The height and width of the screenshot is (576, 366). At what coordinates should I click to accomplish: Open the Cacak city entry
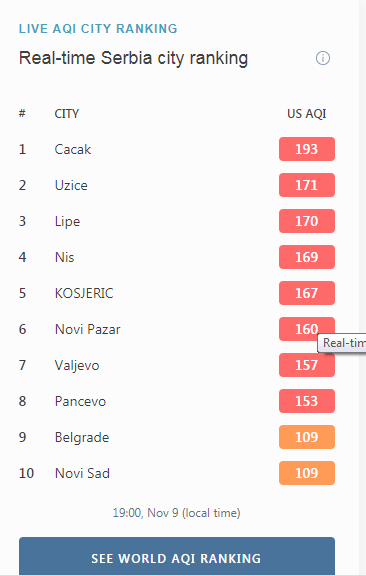coord(73,149)
